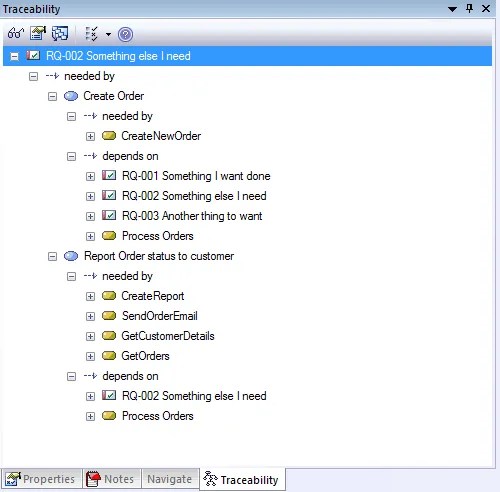Select the GetOrders tree item
The image size is (500, 492).
[145, 356]
